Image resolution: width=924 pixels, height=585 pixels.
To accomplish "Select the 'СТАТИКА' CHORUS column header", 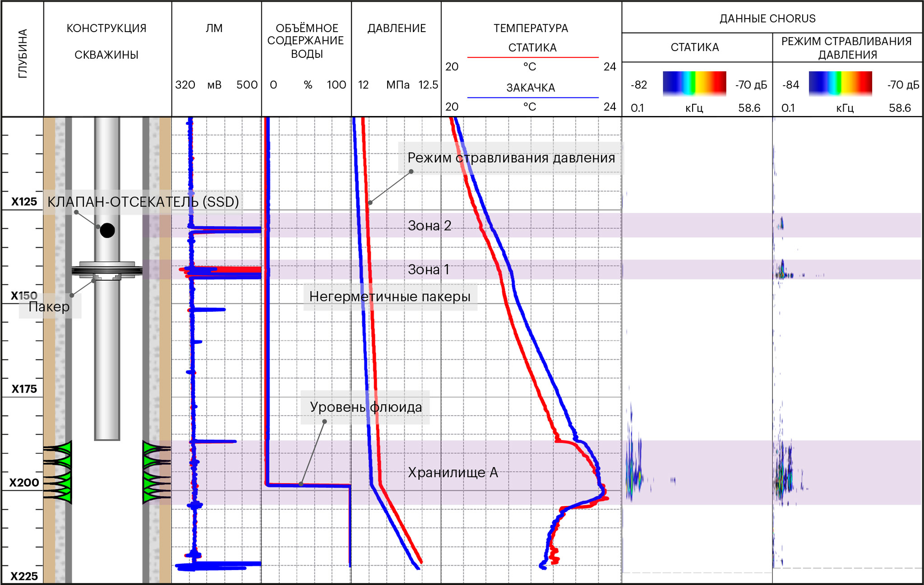I will point(694,47).
